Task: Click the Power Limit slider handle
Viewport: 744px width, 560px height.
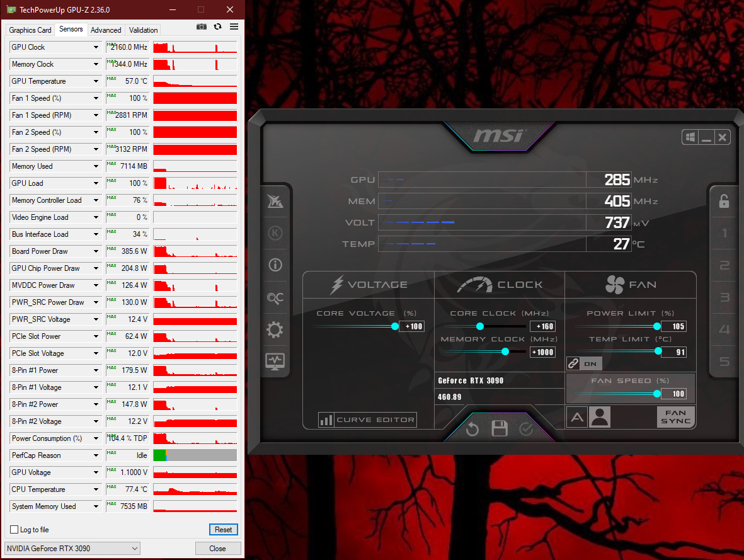Action: [656, 326]
